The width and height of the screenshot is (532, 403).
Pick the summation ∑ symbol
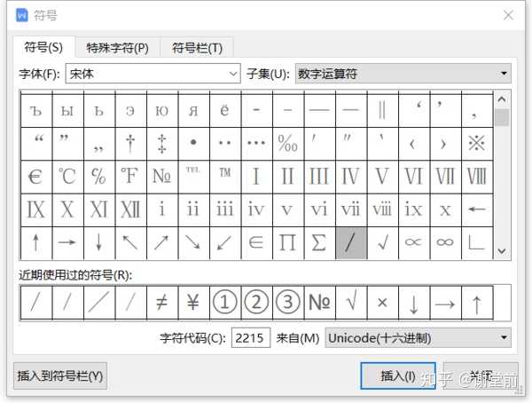coord(319,242)
